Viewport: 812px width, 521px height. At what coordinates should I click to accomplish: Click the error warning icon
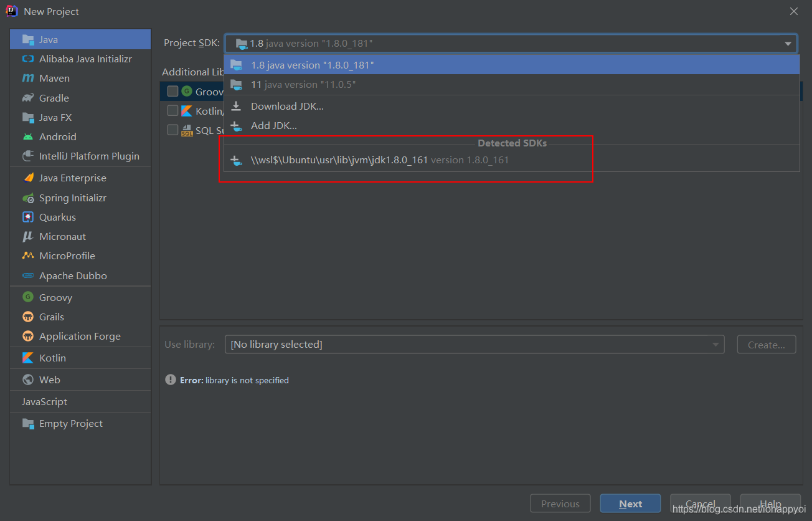click(170, 380)
